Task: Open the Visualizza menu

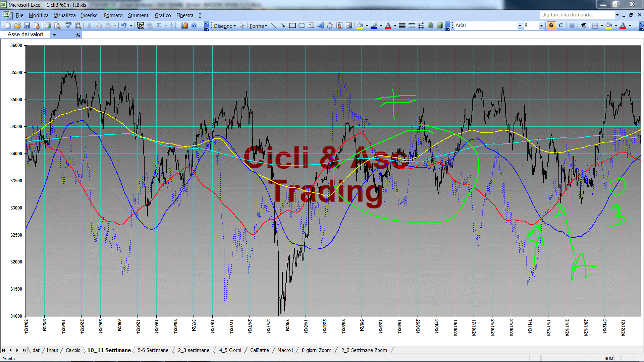Action: 65,15
